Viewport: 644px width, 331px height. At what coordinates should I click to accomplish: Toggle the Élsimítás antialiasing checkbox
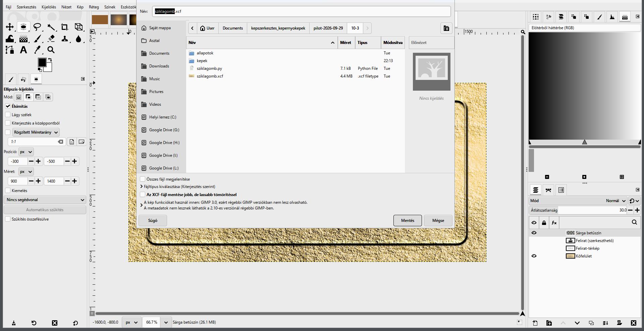pyautogui.click(x=8, y=106)
